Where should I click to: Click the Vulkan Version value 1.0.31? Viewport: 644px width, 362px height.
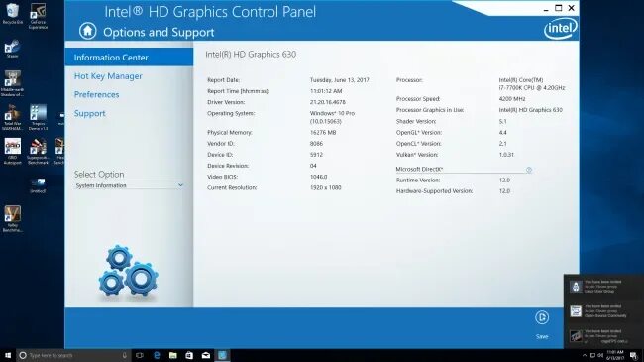tap(506, 155)
